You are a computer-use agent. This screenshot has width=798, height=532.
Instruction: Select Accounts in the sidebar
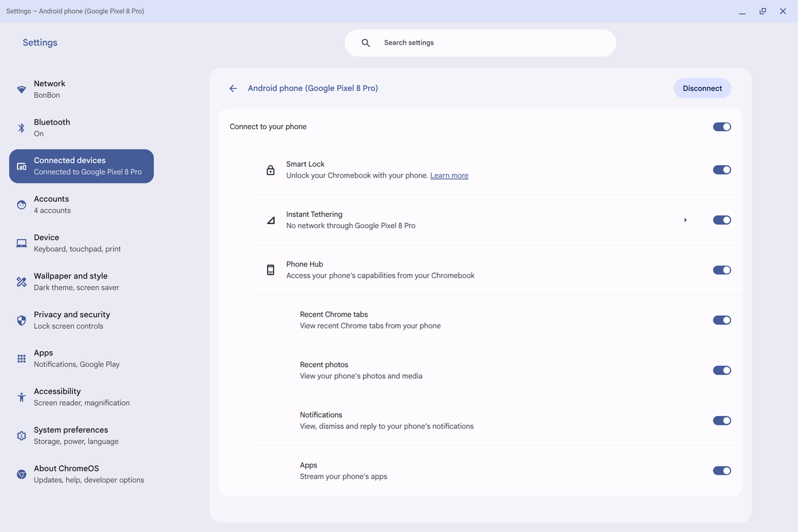point(81,205)
